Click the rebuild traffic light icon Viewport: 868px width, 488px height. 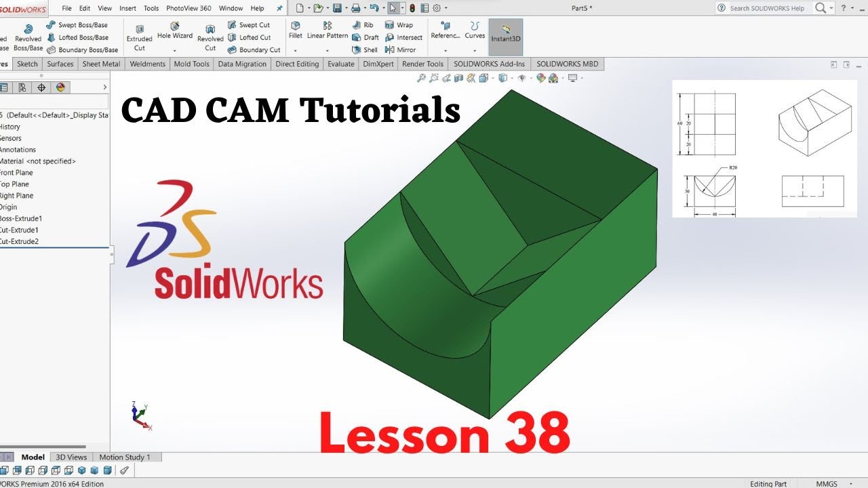pyautogui.click(x=412, y=8)
